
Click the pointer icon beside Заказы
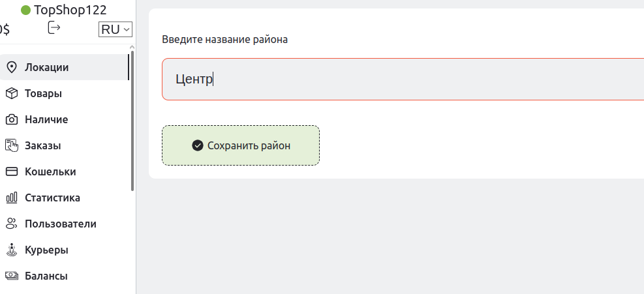[11, 145]
